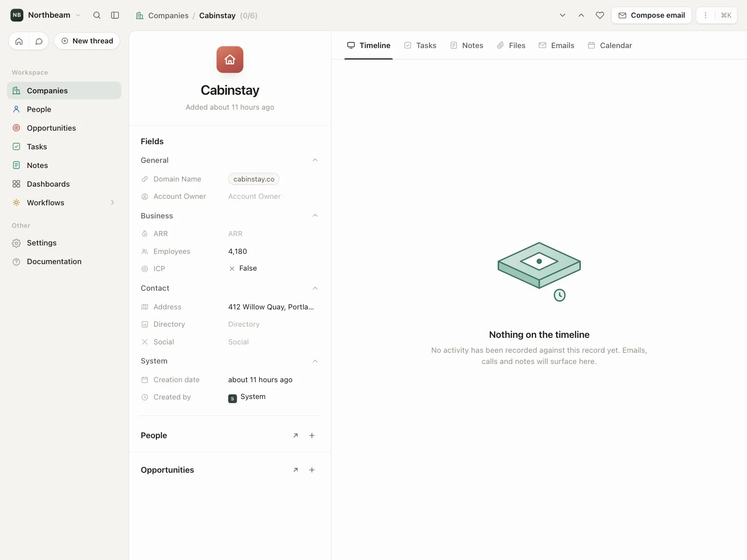Image resolution: width=747 pixels, height=560 pixels.
Task: Switch to the Notes tab
Action: [466, 45]
